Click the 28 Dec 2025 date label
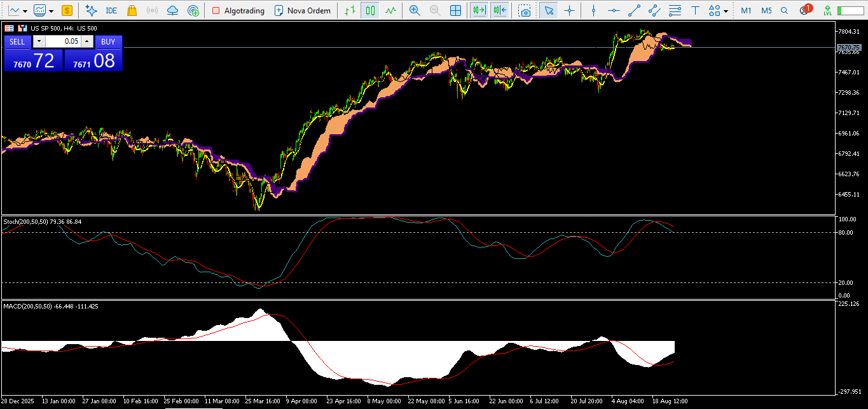 click(x=18, y=401)
